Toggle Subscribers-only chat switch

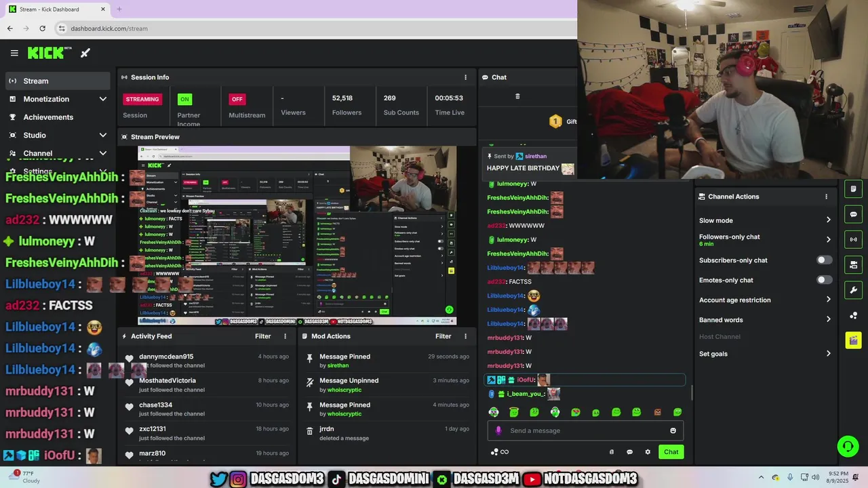[824, 260]
